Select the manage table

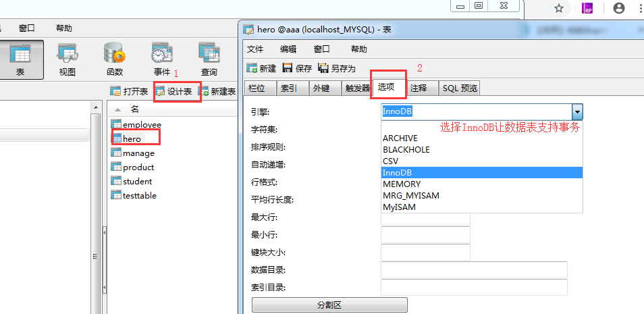pos(133,153)
